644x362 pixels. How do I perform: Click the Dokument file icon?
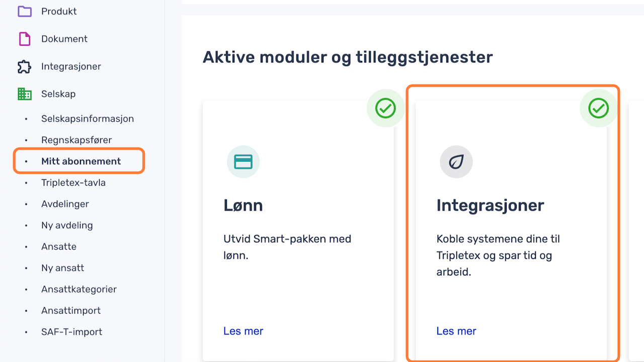pyautogui.click(x=24, y=39)
